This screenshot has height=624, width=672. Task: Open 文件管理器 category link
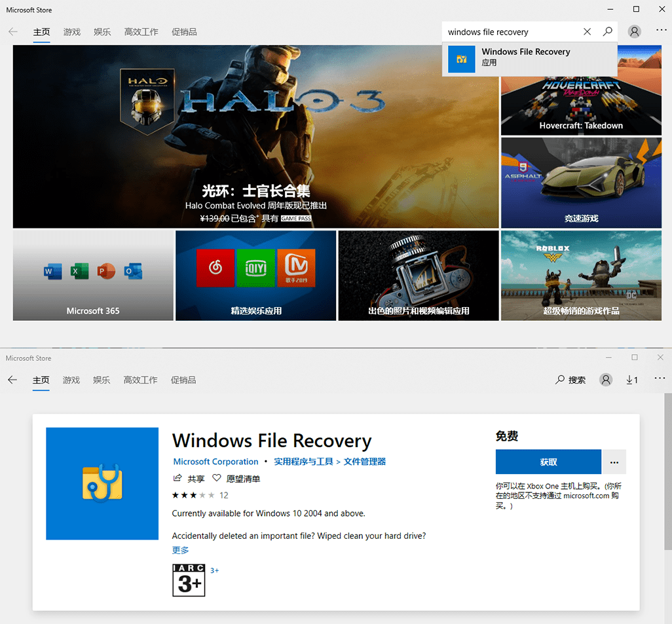[x=365, y=462]
